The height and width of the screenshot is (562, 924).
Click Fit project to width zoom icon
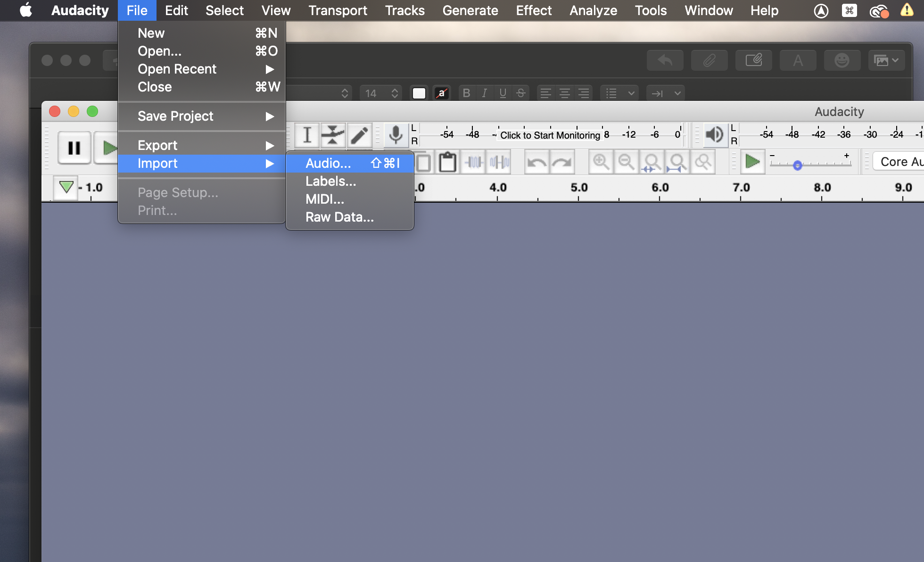point(677,162)
